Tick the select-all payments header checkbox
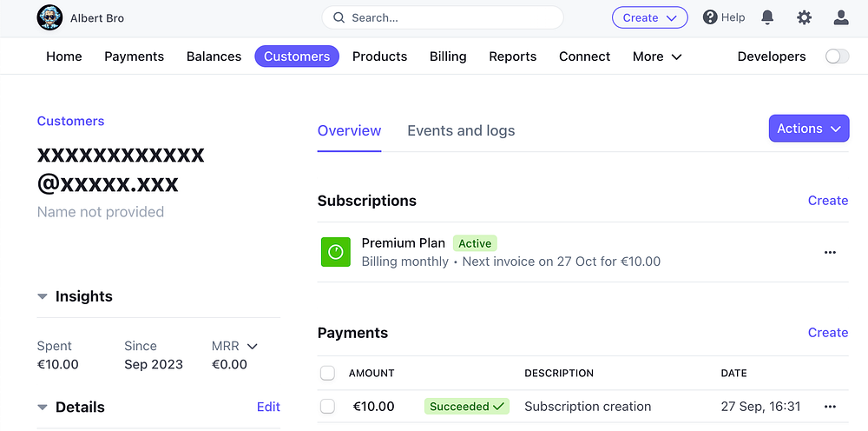The height and width of the screenshot is (431, 868). pos(327,373)
